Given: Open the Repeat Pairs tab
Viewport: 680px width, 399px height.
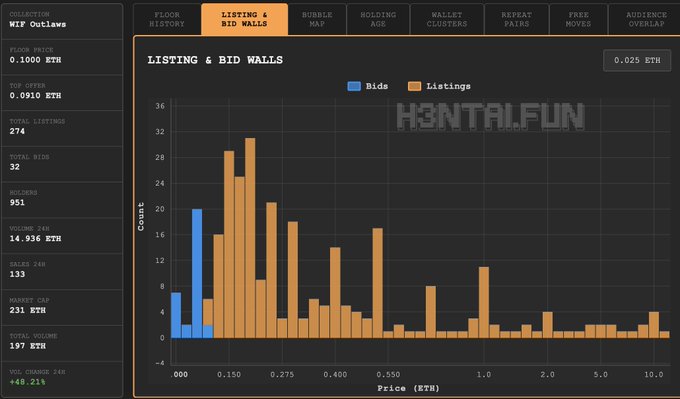Looking at the screenshot, I should (517, 20).
